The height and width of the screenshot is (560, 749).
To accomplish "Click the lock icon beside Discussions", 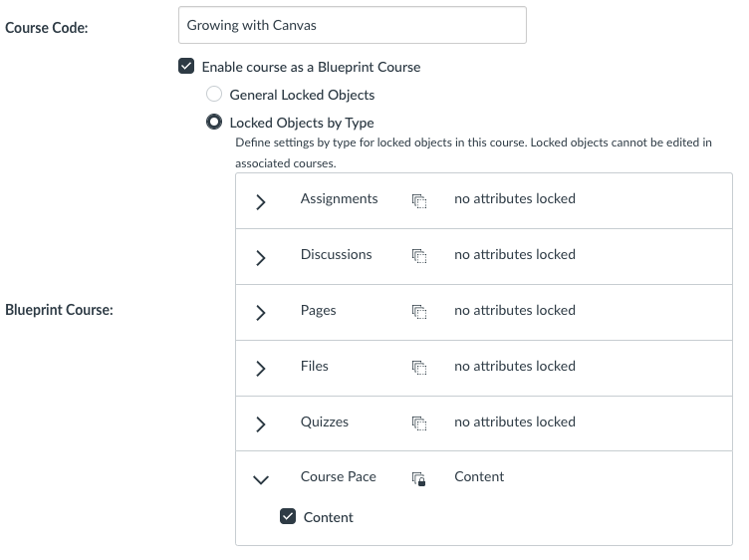I will pos(419,256).
